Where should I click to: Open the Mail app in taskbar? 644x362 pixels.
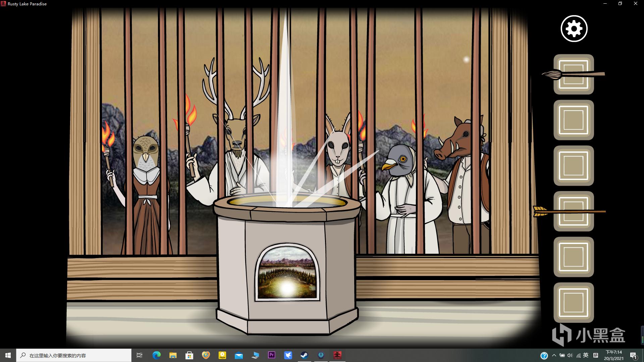click(238, 355)
